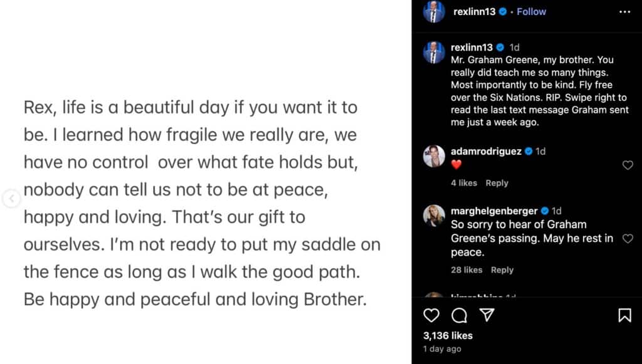Reply to adamrodriguez's comment

497,183
